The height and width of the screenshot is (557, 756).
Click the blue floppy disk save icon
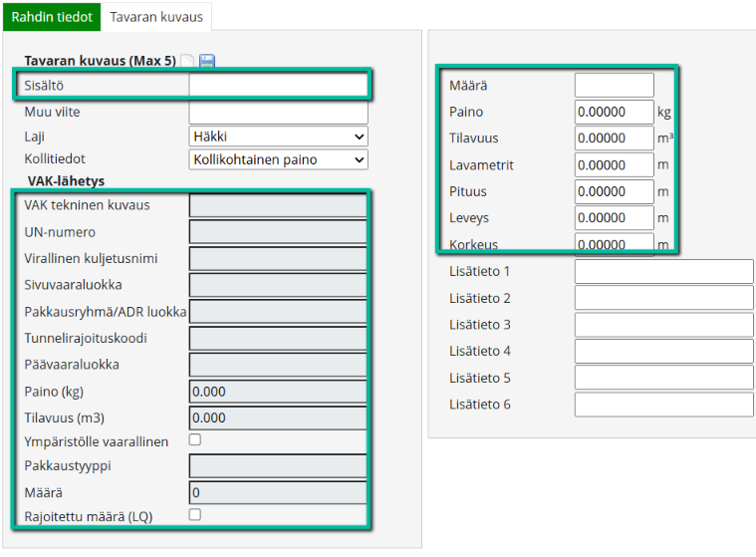[x=207, y=62]
